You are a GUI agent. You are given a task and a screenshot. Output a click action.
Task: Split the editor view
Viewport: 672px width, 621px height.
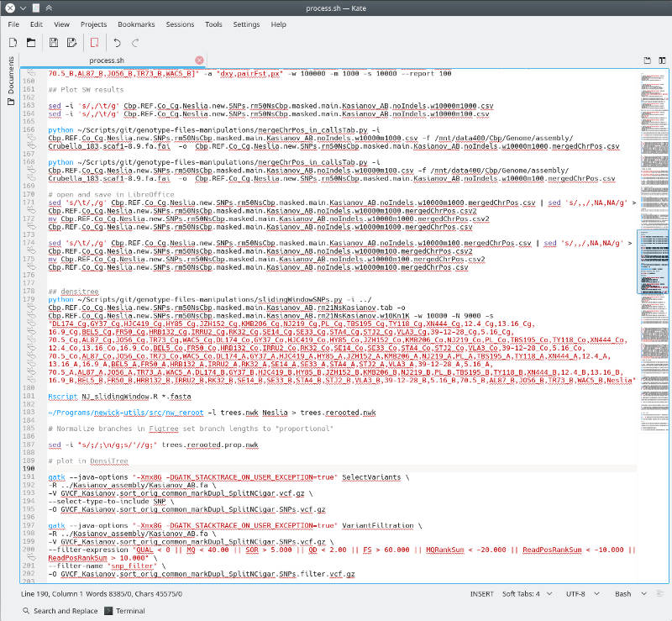pos(663,60)
